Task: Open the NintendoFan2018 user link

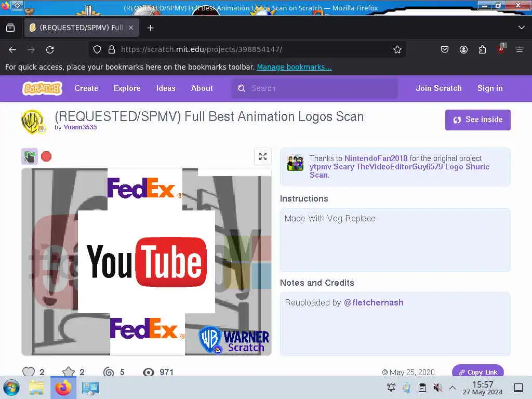Action: pos(376,158)
